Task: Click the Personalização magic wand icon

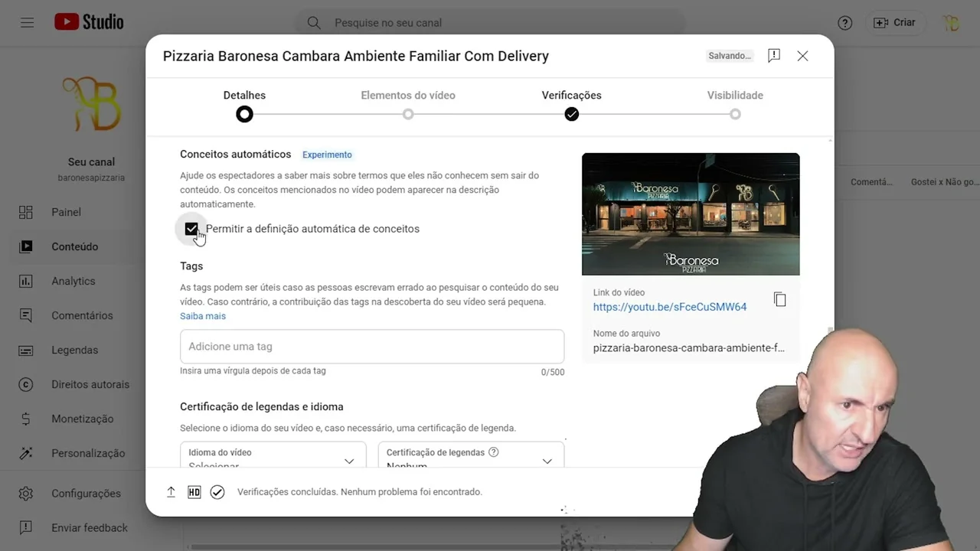Action: click(x=26, y=453)
